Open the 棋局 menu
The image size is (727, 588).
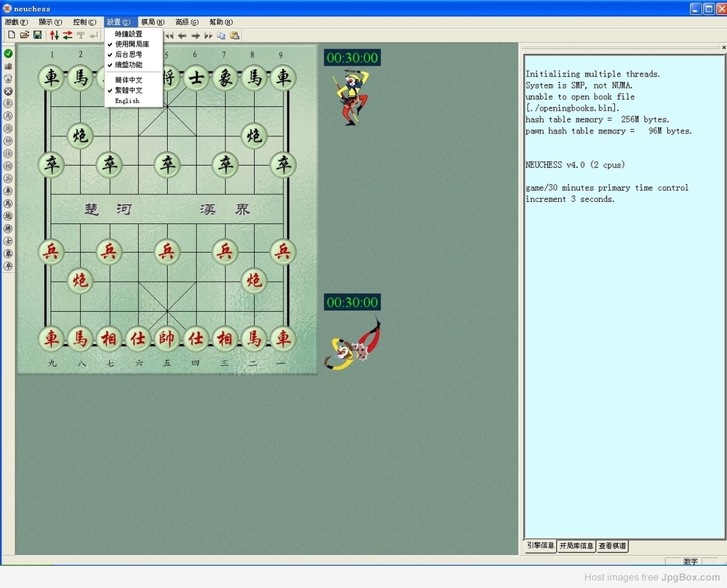152,22
